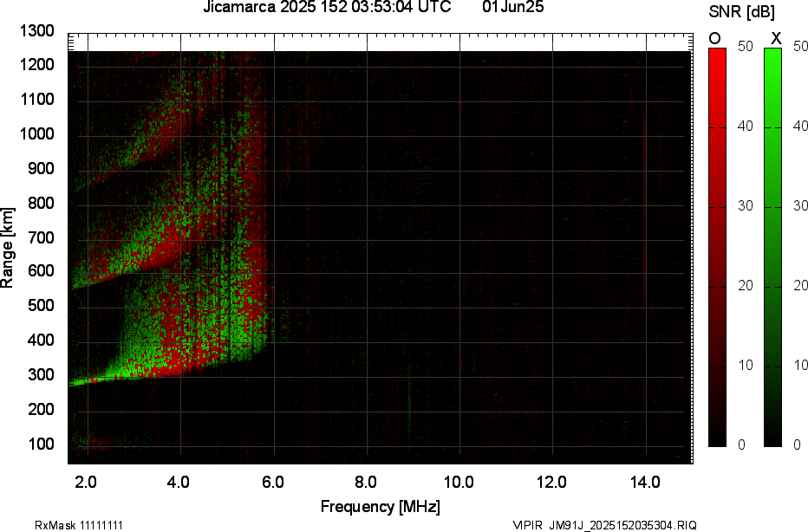This screenshot has width=808, height=532.
Task: Click the 100 range tick label
Action: point(40,444)
